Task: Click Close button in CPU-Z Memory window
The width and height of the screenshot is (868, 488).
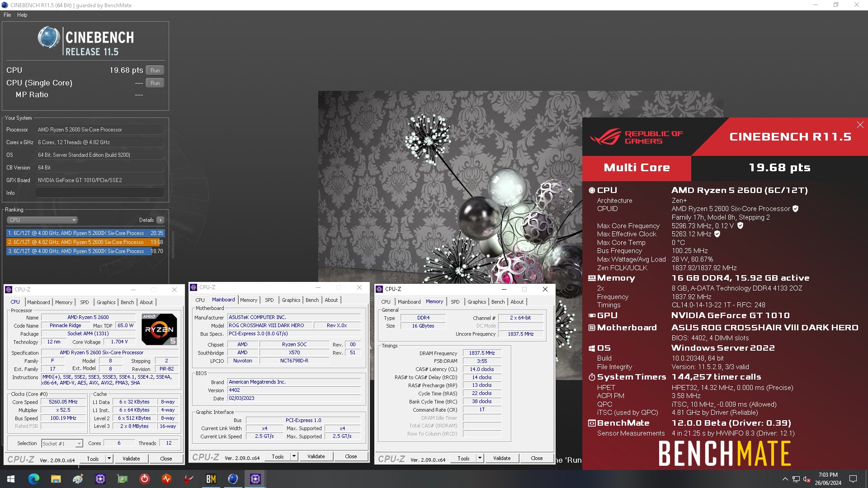Action: click(x=537, y=458)
